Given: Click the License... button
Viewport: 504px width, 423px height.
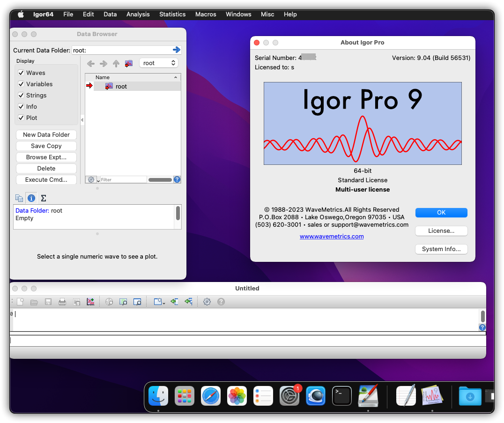Looking at the screenshot, I should pyautogui.click(x=441, y=231).
